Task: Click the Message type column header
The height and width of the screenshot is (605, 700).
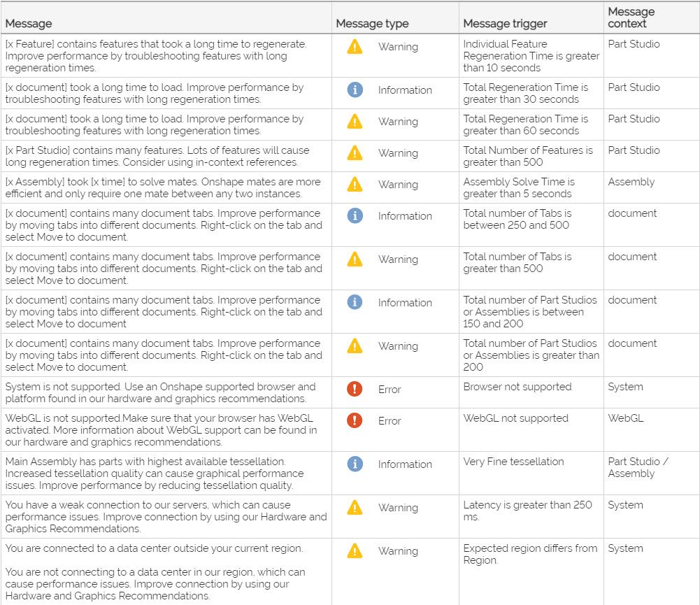Action: [372, 24]
